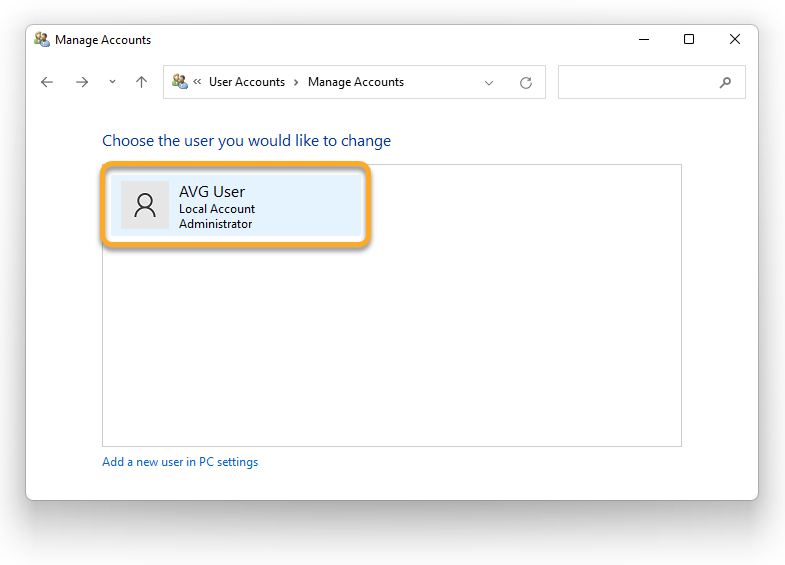Click the AVG User avatar picture

click(145, 205)
